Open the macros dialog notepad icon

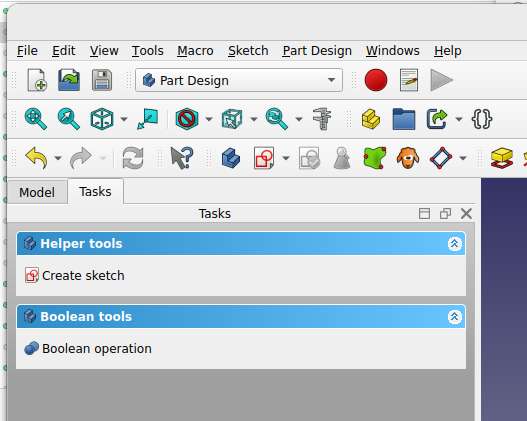click(409, 80)
